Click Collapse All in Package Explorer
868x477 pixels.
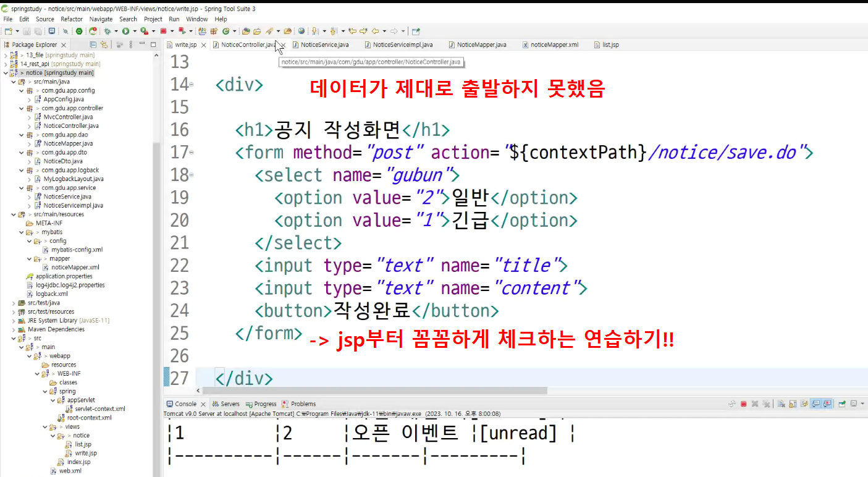(93, 44)
